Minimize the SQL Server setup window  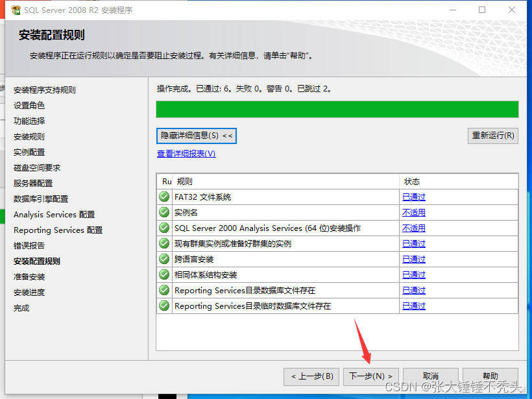[453, 10]
